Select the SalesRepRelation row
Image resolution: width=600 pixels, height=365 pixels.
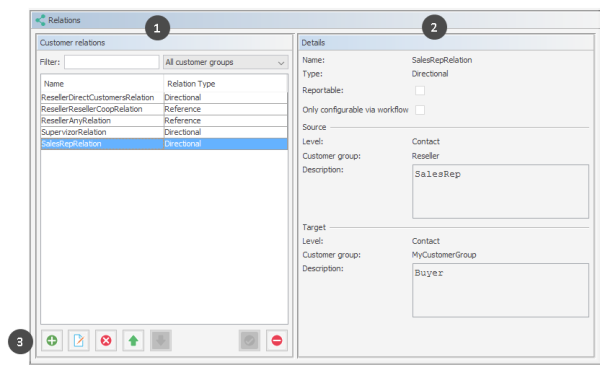pos(164,144)
